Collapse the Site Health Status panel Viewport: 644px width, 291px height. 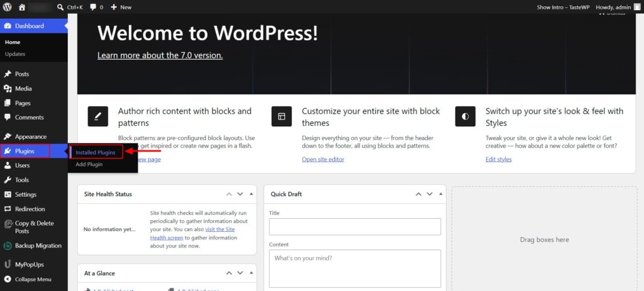click(x=252, y=194)
